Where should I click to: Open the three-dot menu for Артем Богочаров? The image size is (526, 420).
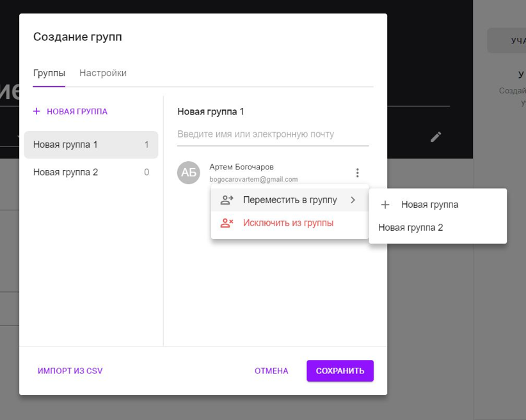pos(357,173)
